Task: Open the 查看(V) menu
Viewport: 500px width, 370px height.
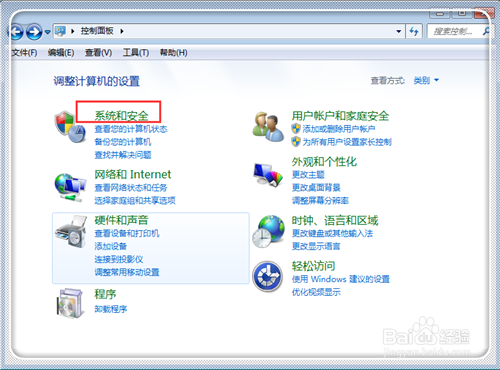Action: pos(98,53)
